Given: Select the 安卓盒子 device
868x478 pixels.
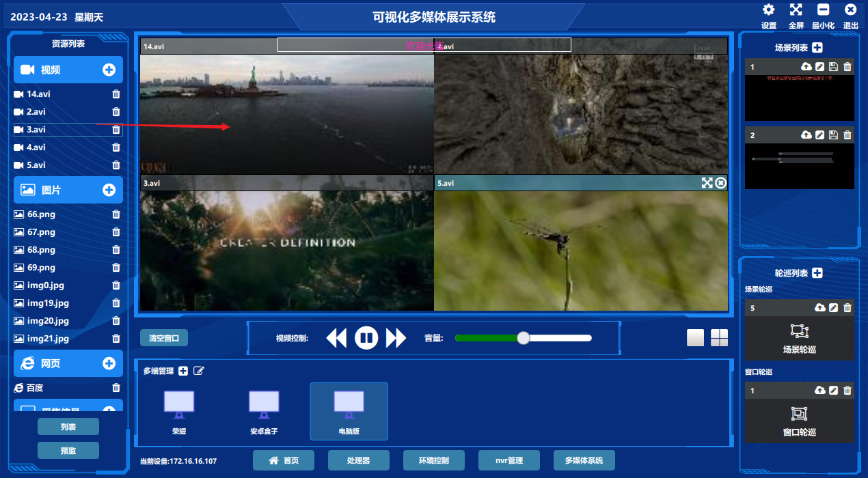Looking at the screenshot, I should coord(264,412).
